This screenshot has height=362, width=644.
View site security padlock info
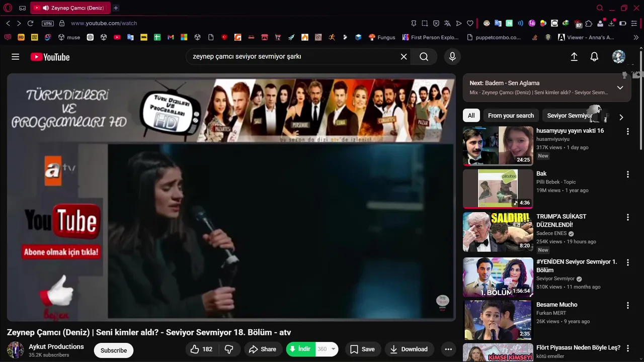click(62, 23)
